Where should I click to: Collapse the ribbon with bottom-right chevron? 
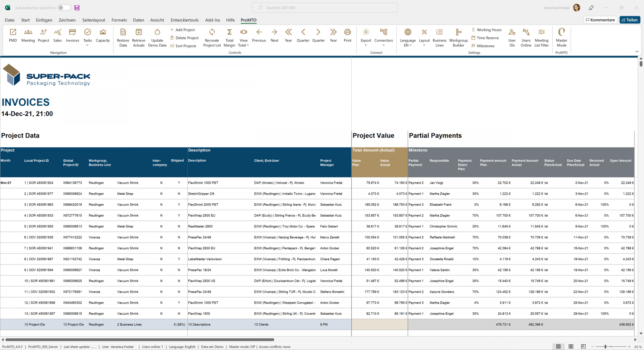637,51
